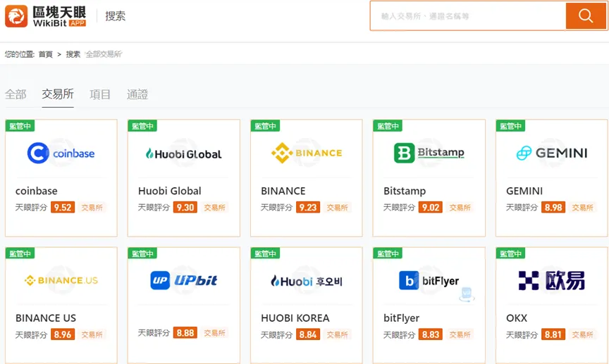Open the orange APP badge
Viewport: 609px width, 364px height.
pyautogui.click(x=78, y=23)
